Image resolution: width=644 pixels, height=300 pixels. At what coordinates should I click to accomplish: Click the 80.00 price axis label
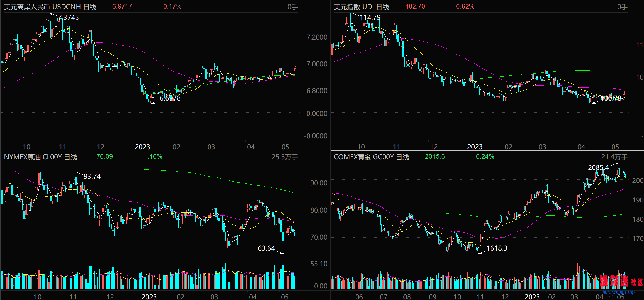click(x=319, y=210)
